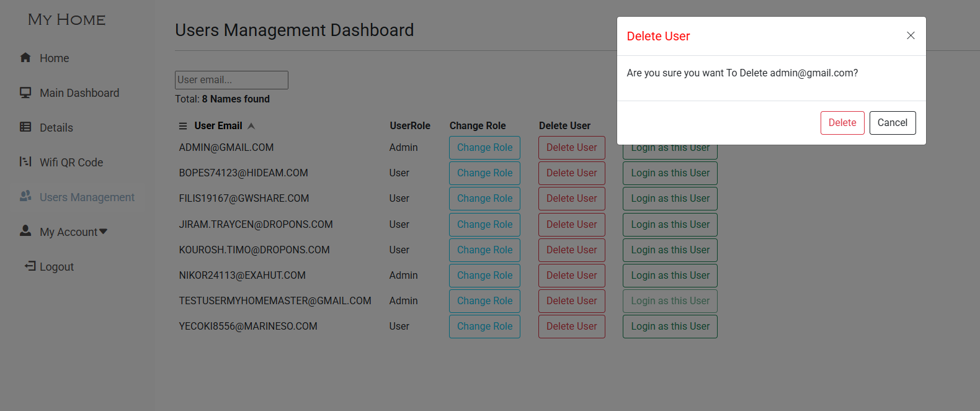This screenshot has width=980, height=411.
Task: Focus the User email search field
Action: pos(231,80)
